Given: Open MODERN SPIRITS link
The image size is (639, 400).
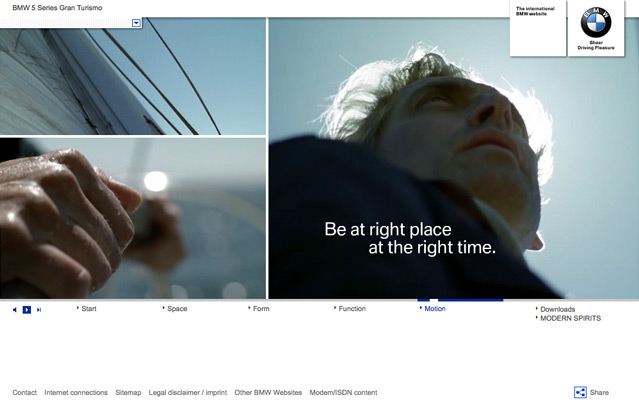Looking at the screenshot, I should pyautogui.click(x=570, y=319).
